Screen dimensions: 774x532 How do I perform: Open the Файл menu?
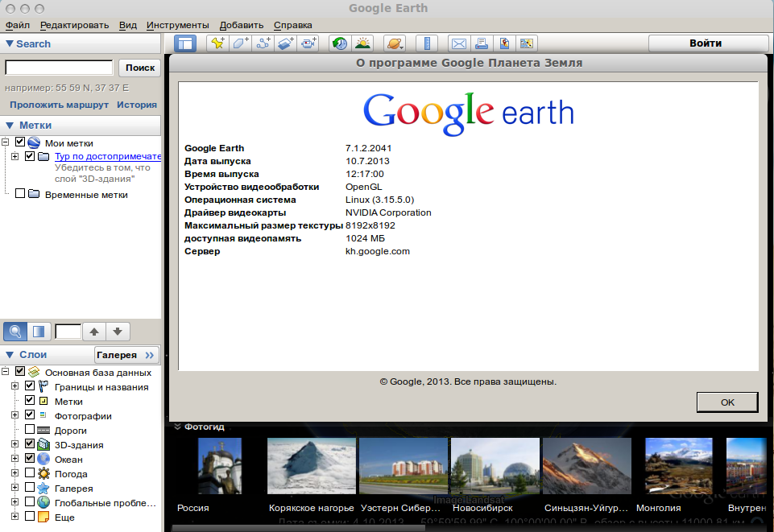18,25
